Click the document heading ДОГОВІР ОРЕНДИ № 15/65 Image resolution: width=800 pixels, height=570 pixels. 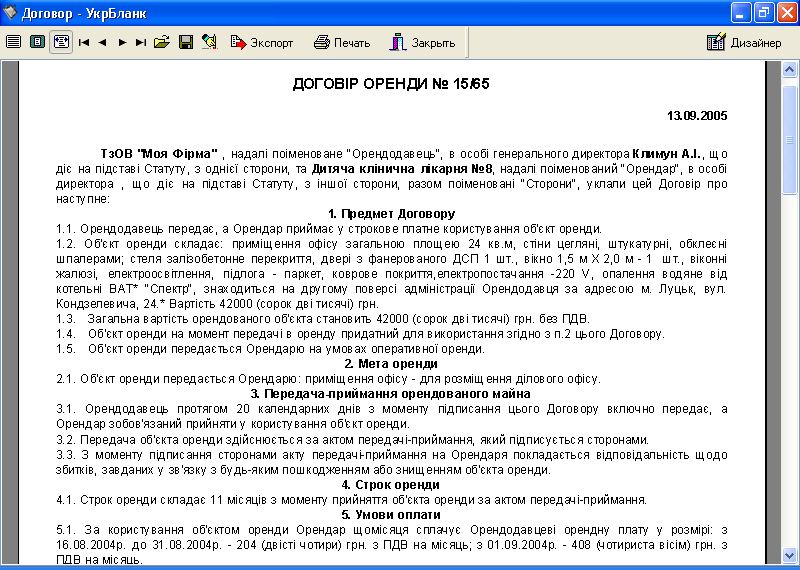coord(391,84)
